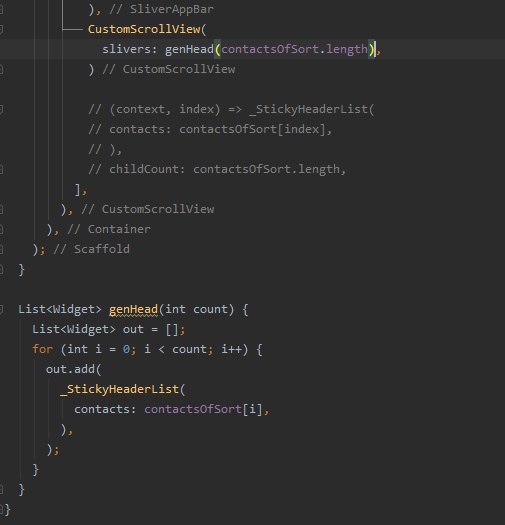Image resolution: width=505 pixels, height=525 pixels.
Task: Click the 'out.add(' call
Action: coord(74,370)
